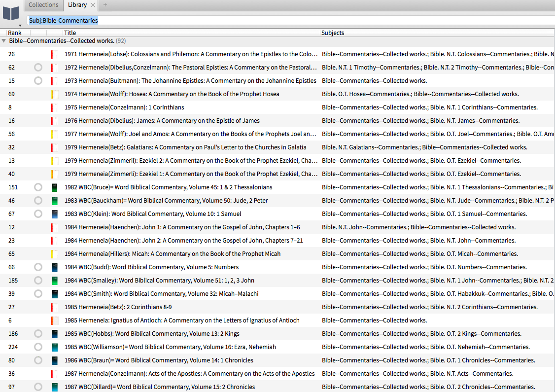Toggle circle indicator for 1986 WBC(Braun) 1 Chronicles
The width and height of the screenshot is (555, 392).
pos(38,360)
